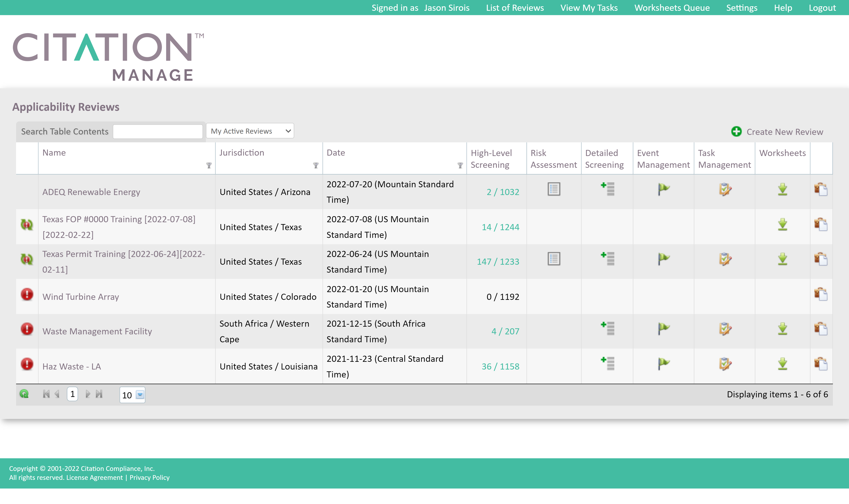The height and width of the screenshot is (504, 849).
Task: Click update status icon beside Texas Permit Training
Action: (x=27, y=259)
